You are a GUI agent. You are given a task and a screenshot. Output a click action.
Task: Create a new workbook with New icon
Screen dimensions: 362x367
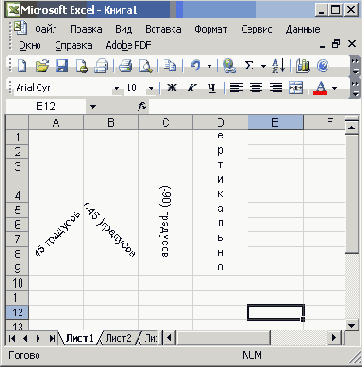pyautogui.click(x=22, y=65)
